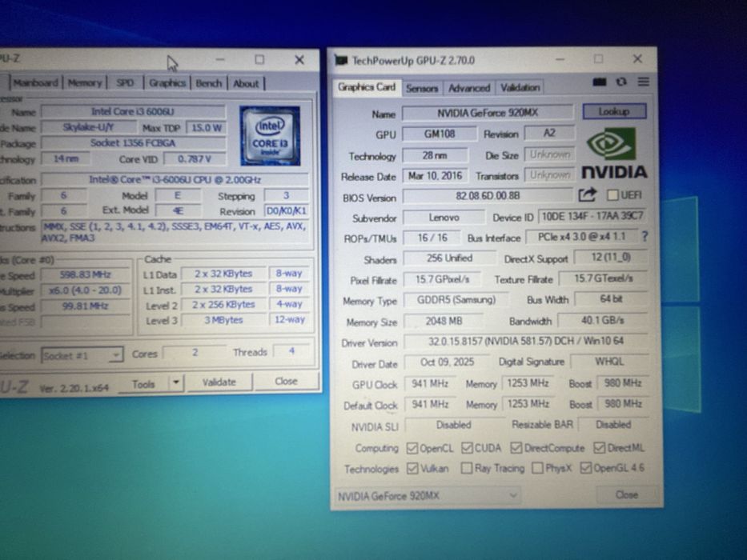This screenshot has height=560, width=747.
Task: Open the Bench tab in CPU-Z
Action: coord(209,83)
